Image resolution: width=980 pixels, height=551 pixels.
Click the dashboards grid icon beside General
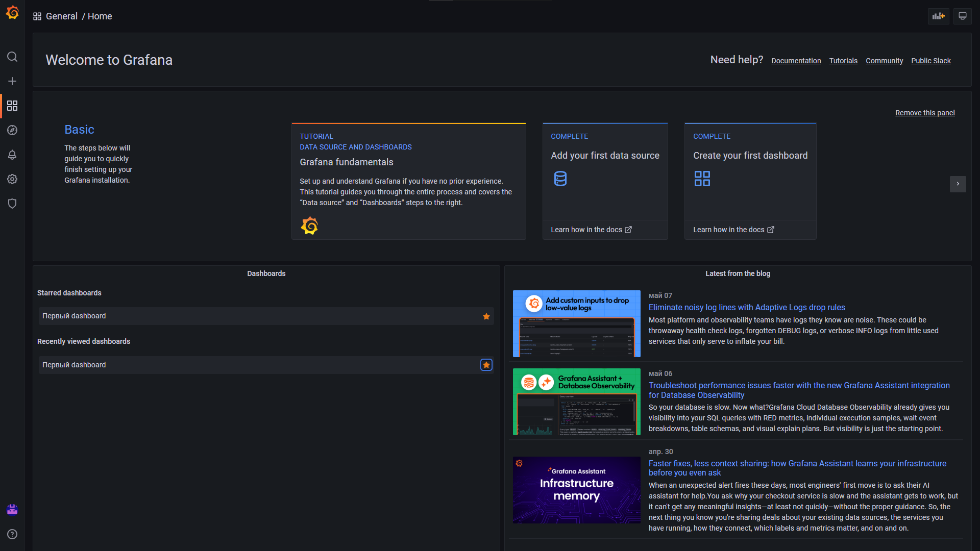[37, 16]
